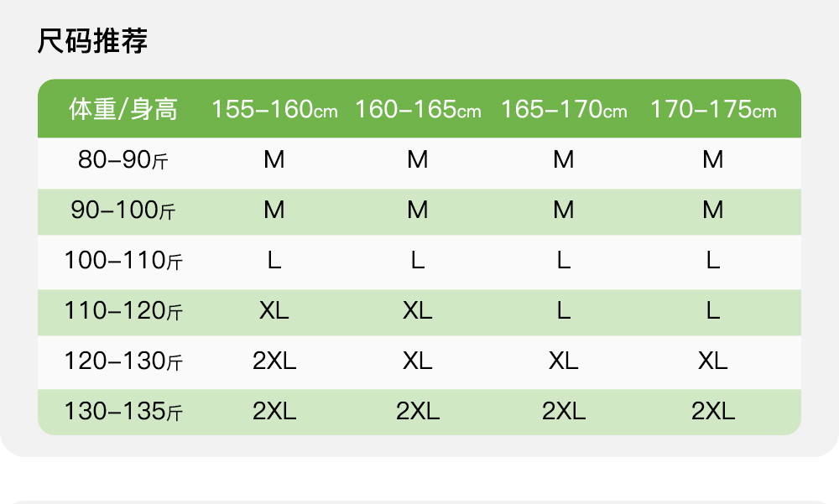Viewport: 839px width, 504px height.
Task: Select the 170-175cm column header
Action: (x=713, y=109)
